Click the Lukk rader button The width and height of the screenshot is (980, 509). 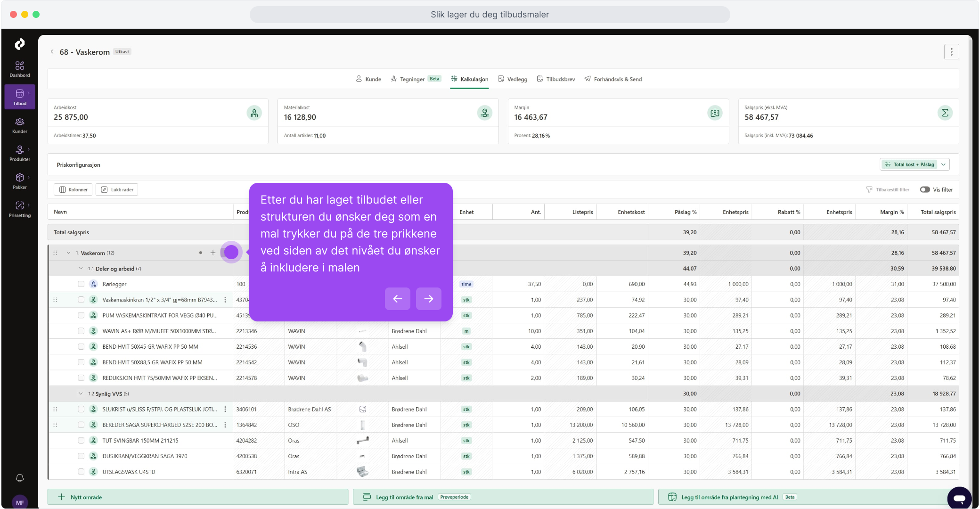tap(117, 190)
